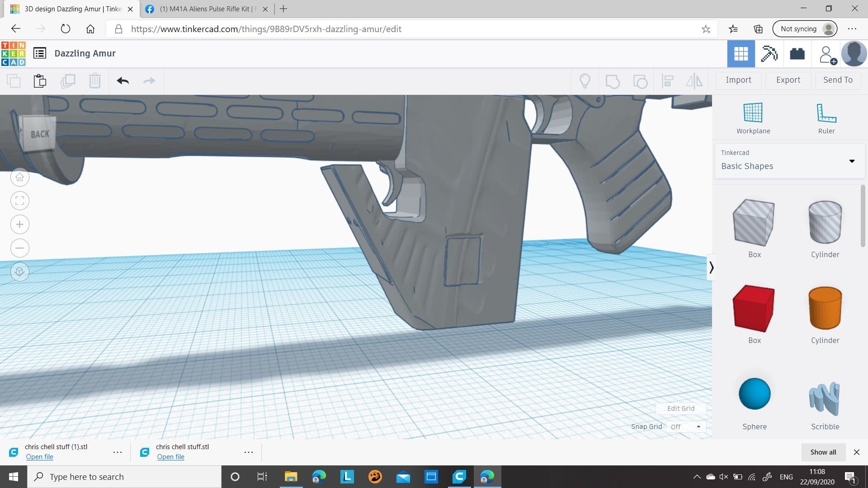This screenshot has height=488, width=868.
Task: Click Fit all in view icon
Action: [x=20, y=201]
